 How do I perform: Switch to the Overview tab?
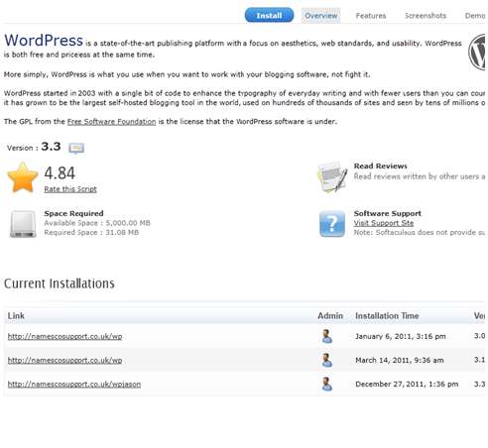[x=320, y=16]
